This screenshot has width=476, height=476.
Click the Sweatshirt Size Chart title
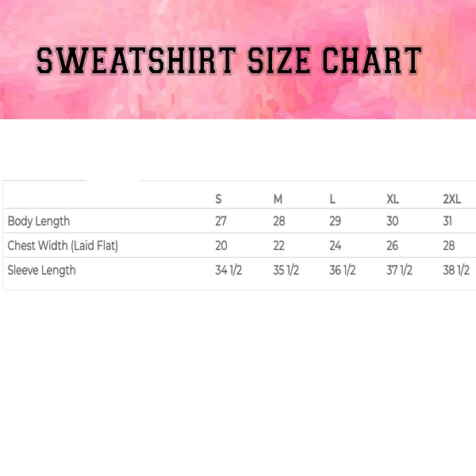229,62
